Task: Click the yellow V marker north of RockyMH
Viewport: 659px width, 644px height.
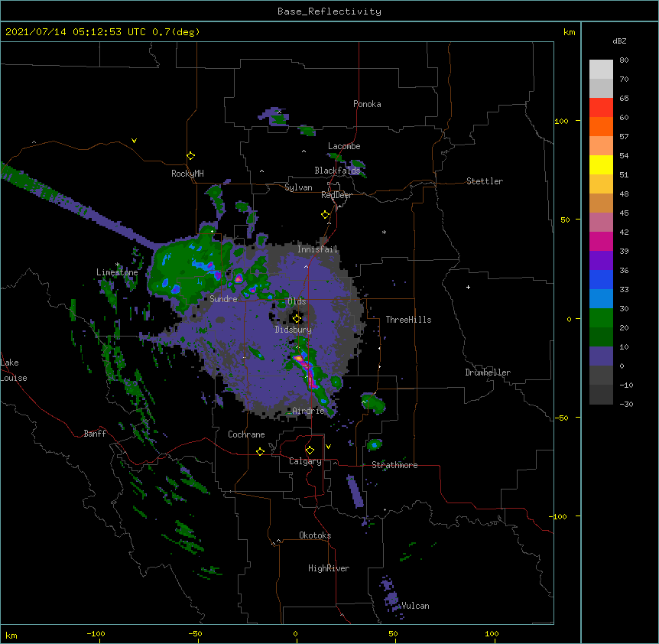Action: point(134,141)
